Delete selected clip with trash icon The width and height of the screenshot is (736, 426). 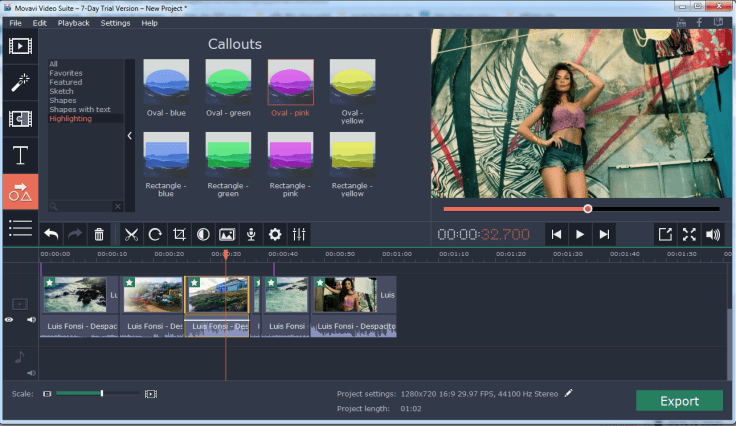[99, 234]
